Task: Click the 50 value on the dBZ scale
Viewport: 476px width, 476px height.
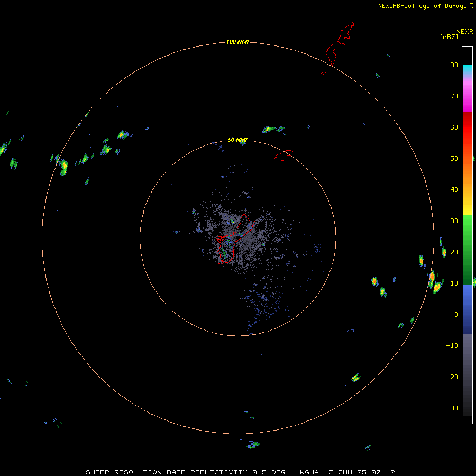Action: pos(454,159)
